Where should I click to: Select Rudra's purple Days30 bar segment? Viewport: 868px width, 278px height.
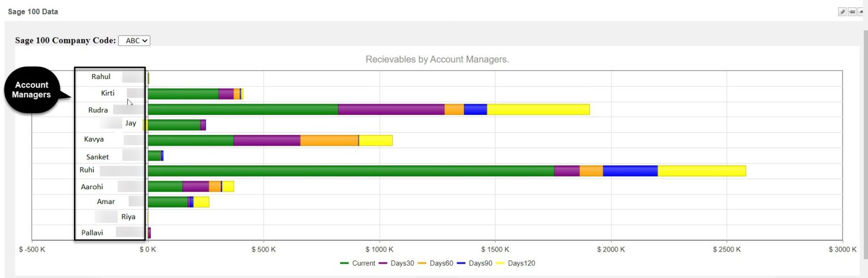391,110
